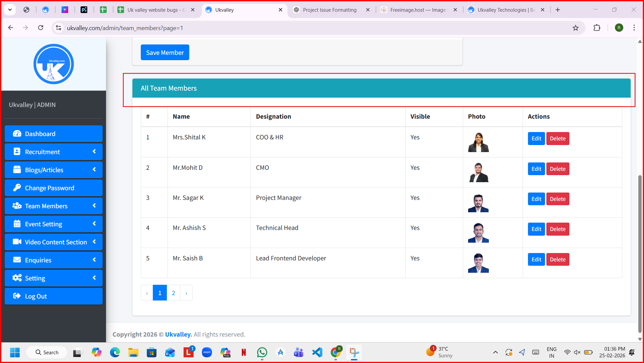Viewport: 644px width, 363px height.
Task: Expand the Team Members submenu arrow
Action: (94, 206)
